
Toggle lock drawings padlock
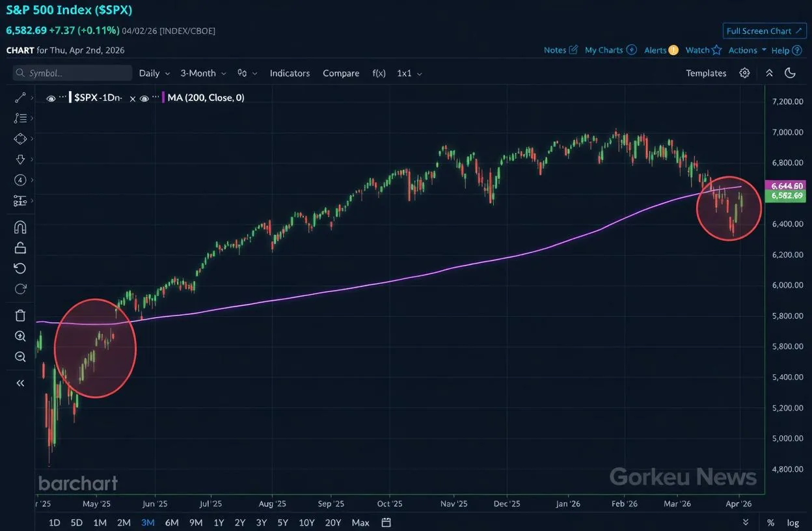[20, 247]
